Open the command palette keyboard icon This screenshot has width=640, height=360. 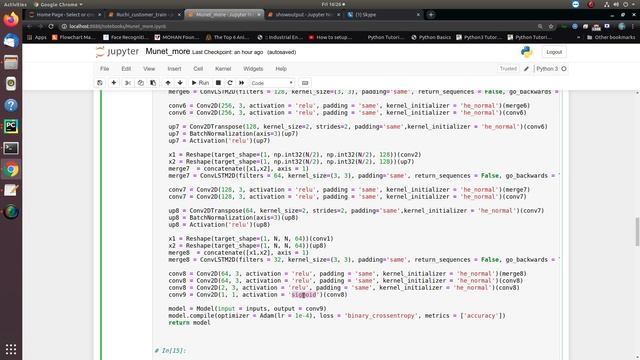click(x=305, y=83)
